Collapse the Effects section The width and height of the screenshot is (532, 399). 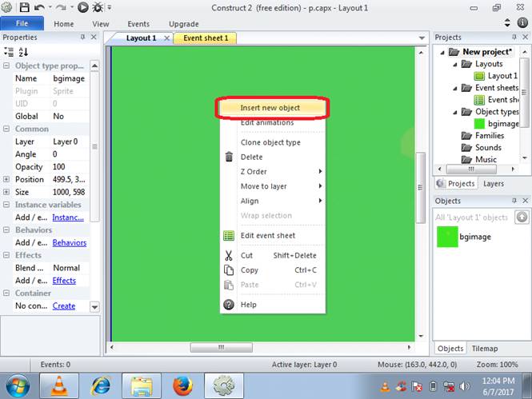pos(6,255)
